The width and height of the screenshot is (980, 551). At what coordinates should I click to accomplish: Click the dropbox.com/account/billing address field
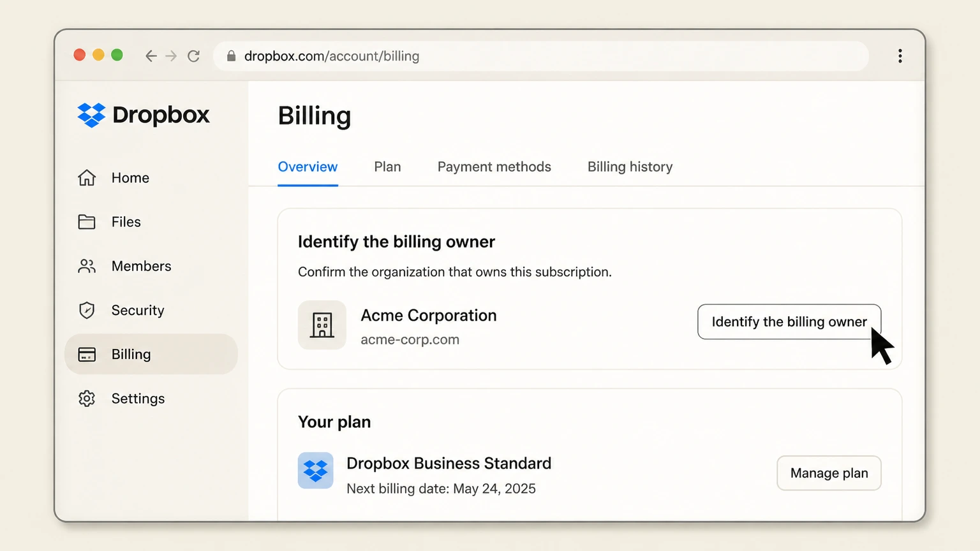541,56
